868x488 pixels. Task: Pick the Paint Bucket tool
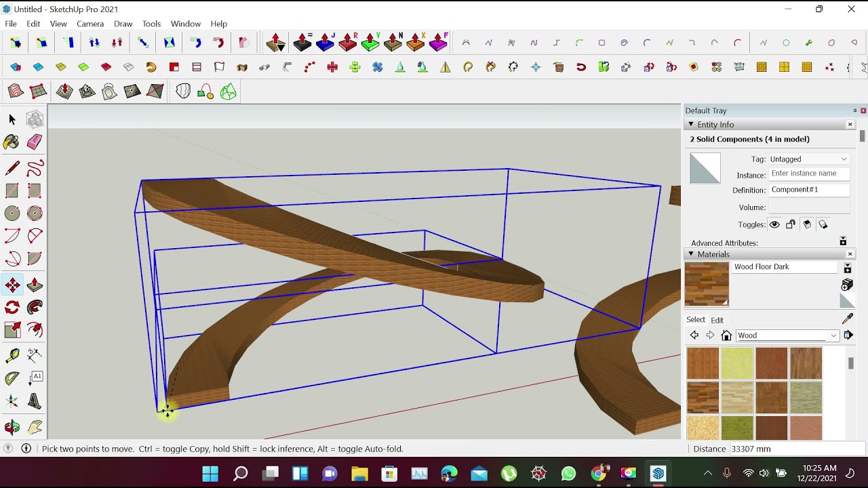click(12, 142)
